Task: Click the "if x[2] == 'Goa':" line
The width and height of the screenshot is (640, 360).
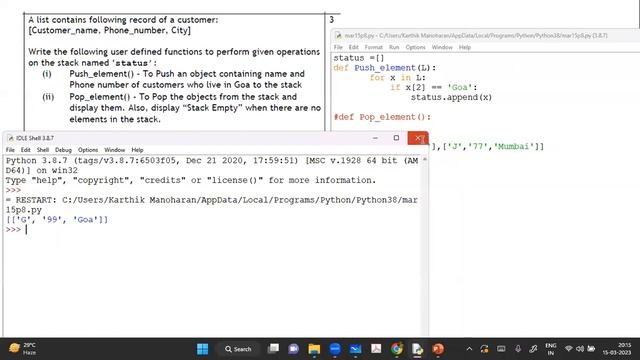Action: pos(433,87)
